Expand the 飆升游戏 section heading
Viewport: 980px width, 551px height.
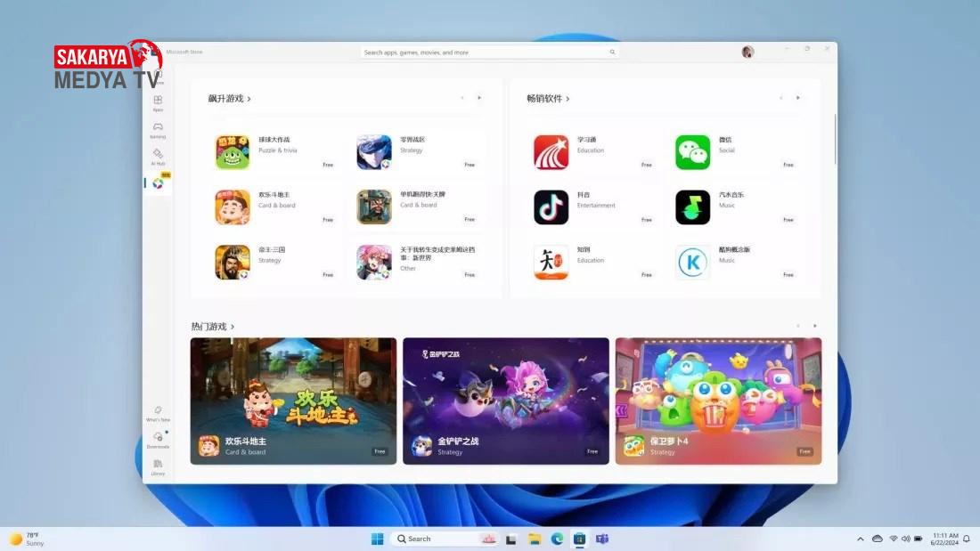click(229, 99)
